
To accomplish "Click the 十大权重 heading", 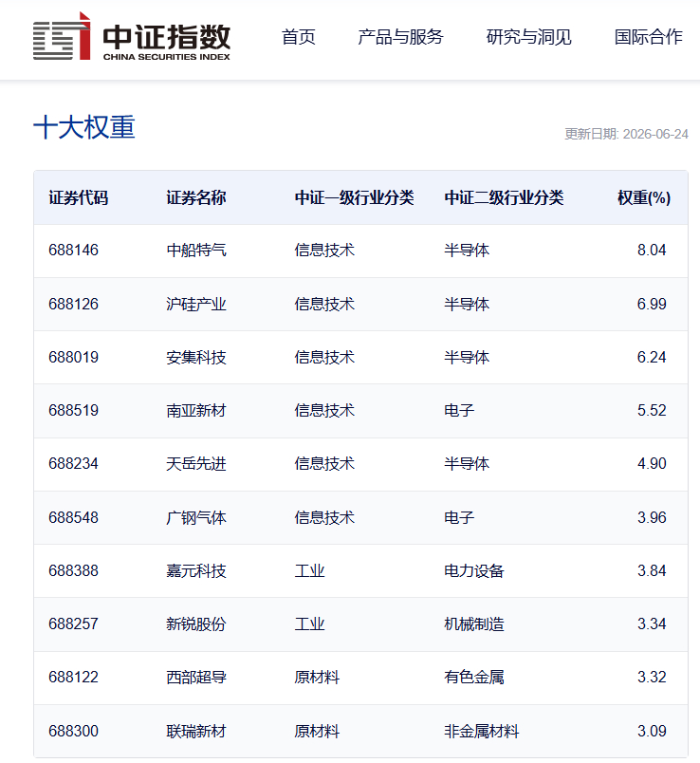I will [84, 127].
